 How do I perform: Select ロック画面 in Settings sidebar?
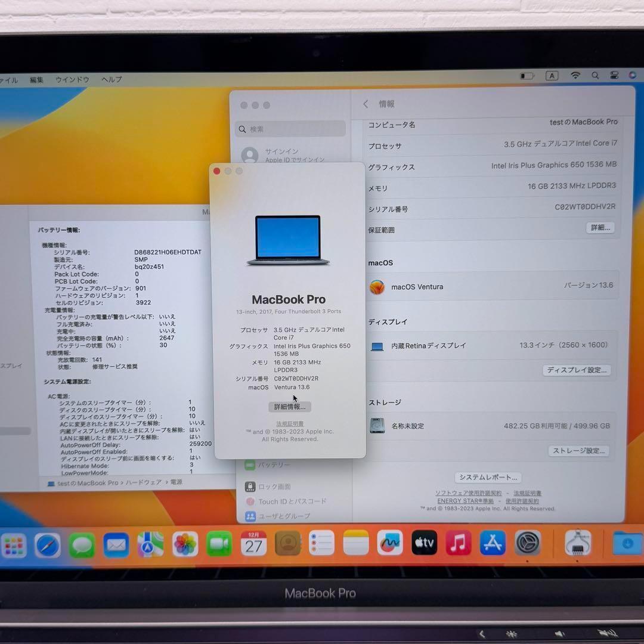[267, 487]
